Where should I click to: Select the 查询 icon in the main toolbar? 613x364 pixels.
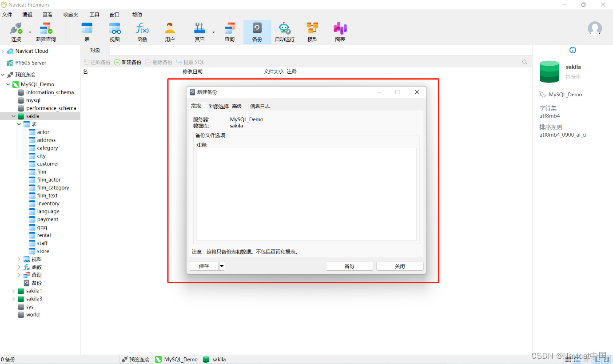(x=230, y=32)
